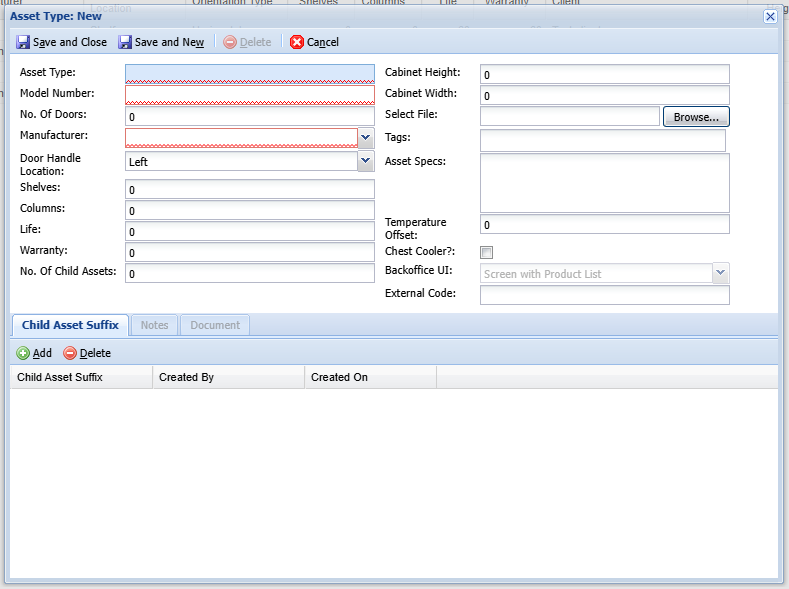Click the Save and New disk icon
Screen dimensions: 789x589
pyautogui.click(x=125, y=42)
